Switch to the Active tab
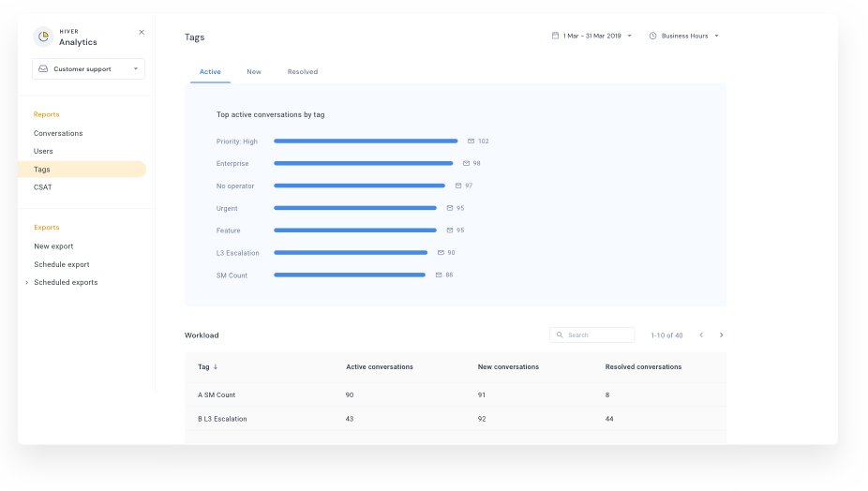Image resolution: width=868 pixels, height=491 pixels. tap(210, 72)
